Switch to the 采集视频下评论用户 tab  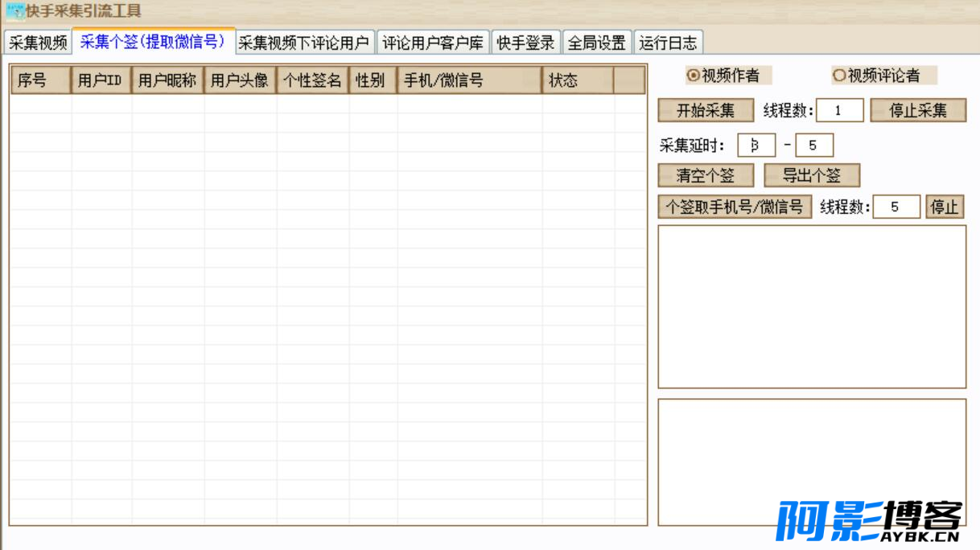[x=304, y=43]
